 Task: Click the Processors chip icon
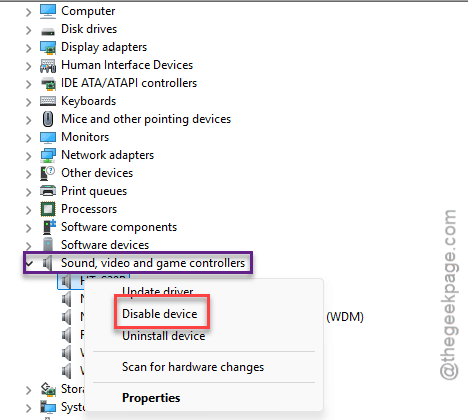click(x=48, y=209)
